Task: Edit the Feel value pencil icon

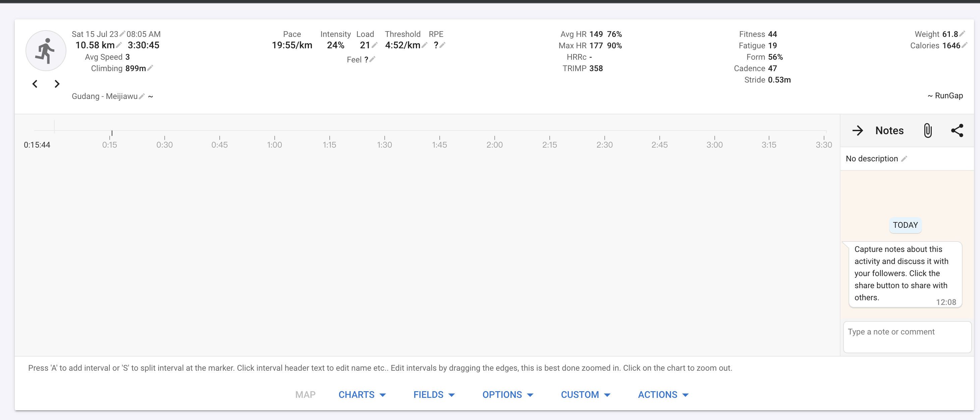Action: click(372, 59)
